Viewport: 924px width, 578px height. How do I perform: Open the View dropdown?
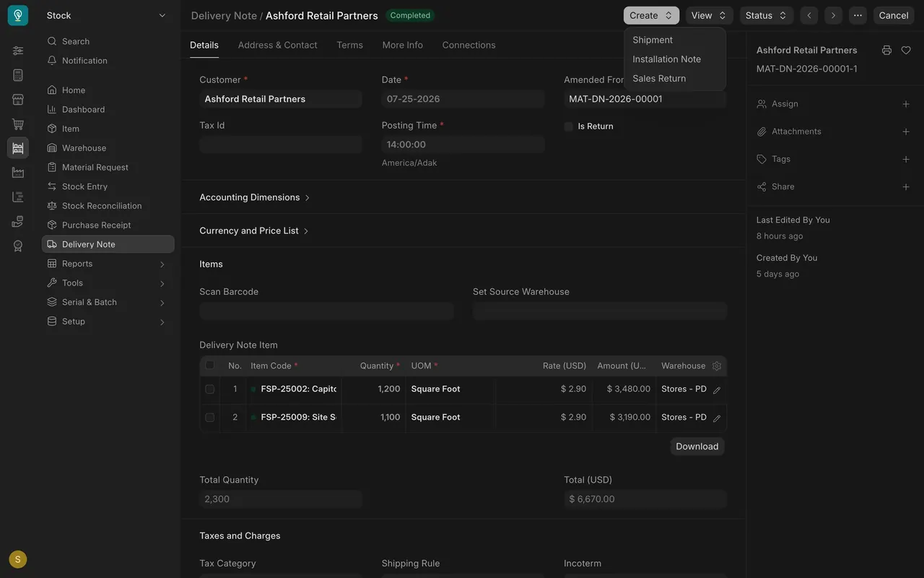point(709,15)
